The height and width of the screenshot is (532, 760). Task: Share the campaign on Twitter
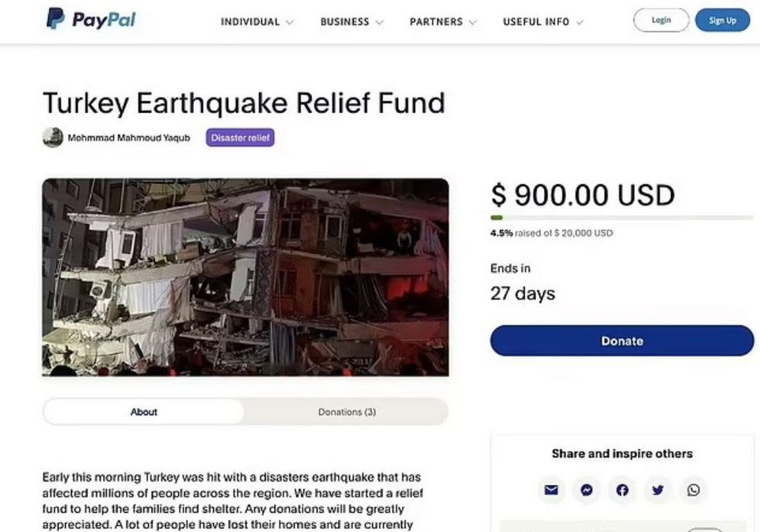point(658,490)
